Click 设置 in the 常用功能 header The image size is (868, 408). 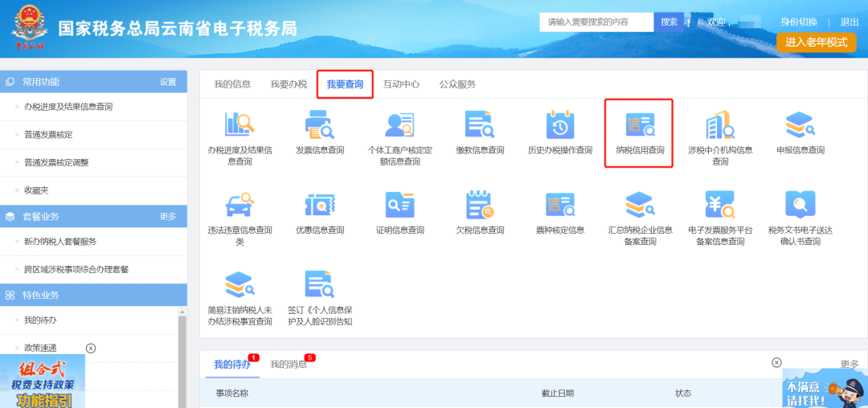167,82
